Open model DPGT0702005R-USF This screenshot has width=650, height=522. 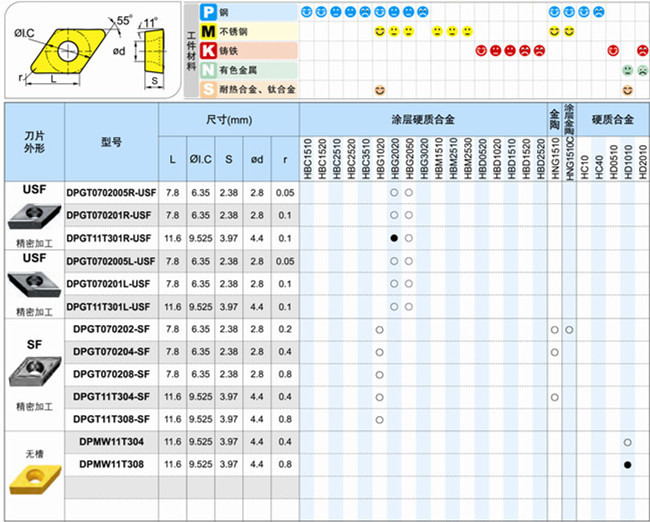tap(111, 192)
